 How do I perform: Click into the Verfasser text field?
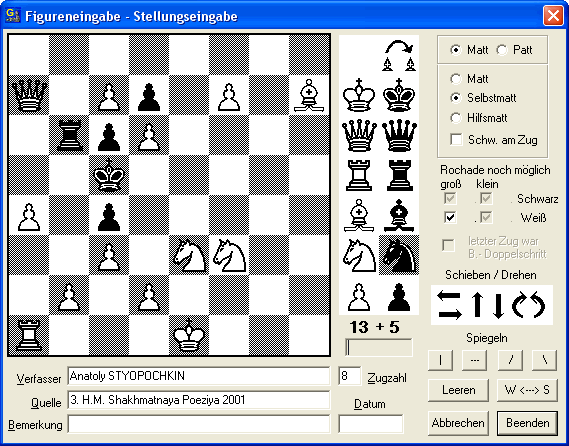[x=199, y=376]
